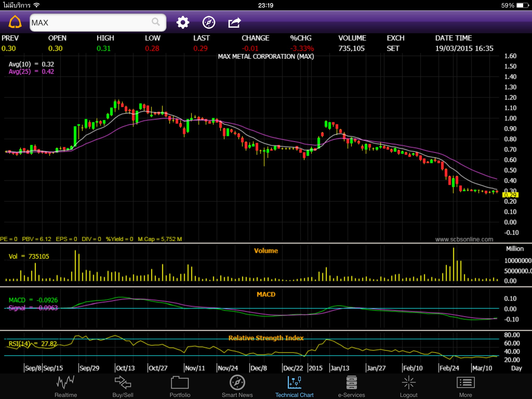The width and height of the screenshot is (532, 399).
Task: Open the chart settings gear icon
Action: point(183,23)
